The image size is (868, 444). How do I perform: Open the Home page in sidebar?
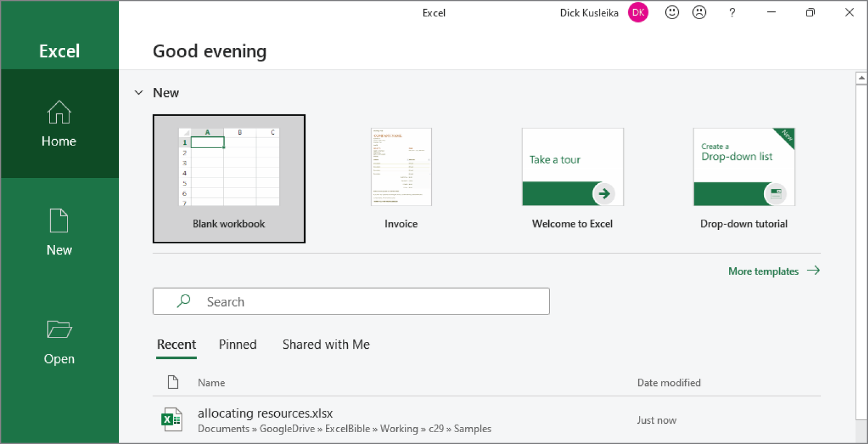59,124
